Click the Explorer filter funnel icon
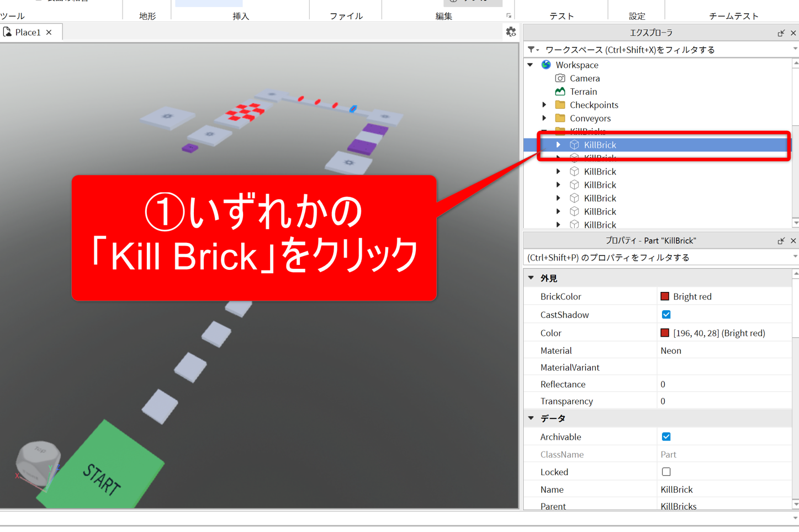799x532 pixels. (532, 50)
